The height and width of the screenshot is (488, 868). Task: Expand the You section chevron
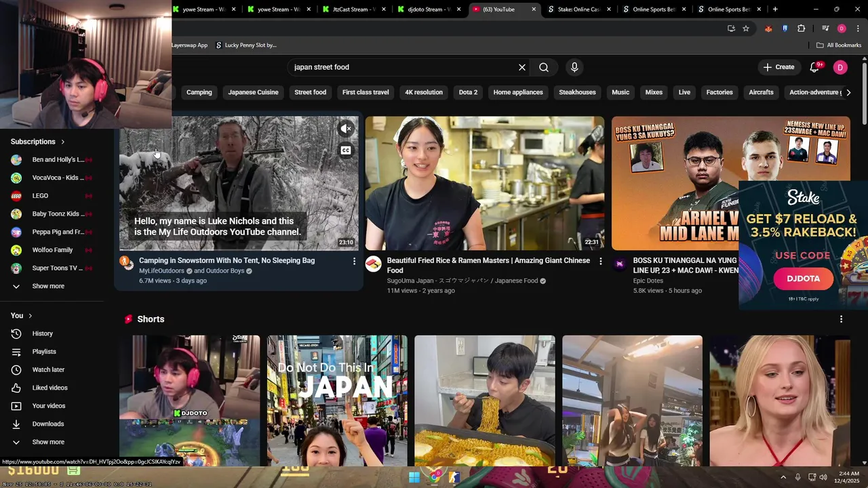coord(30,316)
